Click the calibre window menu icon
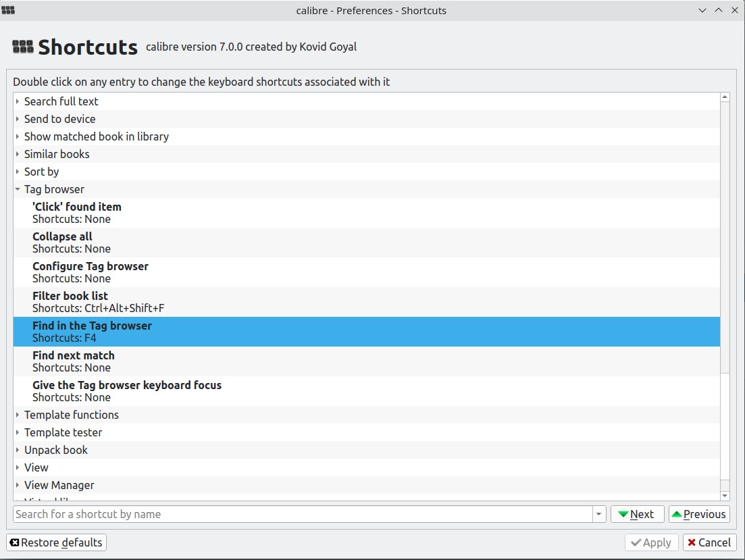The image size is (745, 560). click(8, 10)
